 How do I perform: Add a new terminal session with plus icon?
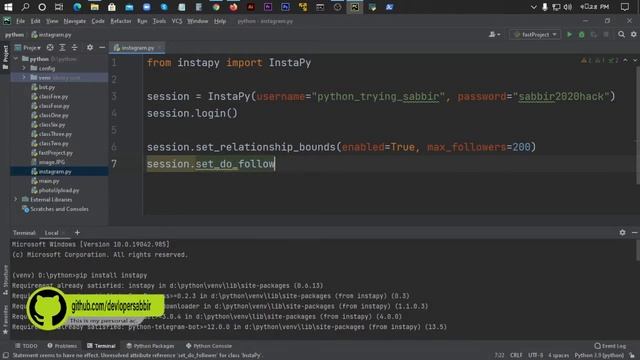77,233
